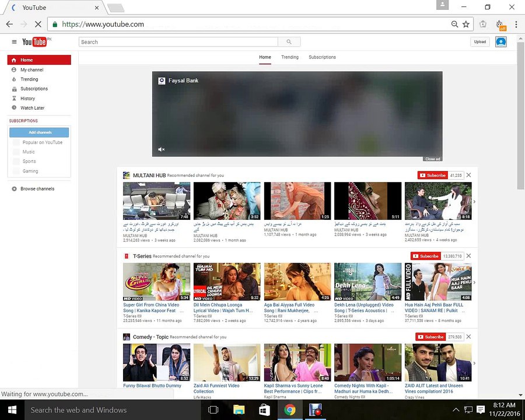Screen dimensions: 525x420
Task: Click the YouTube logo
Action: click(34, 42)
